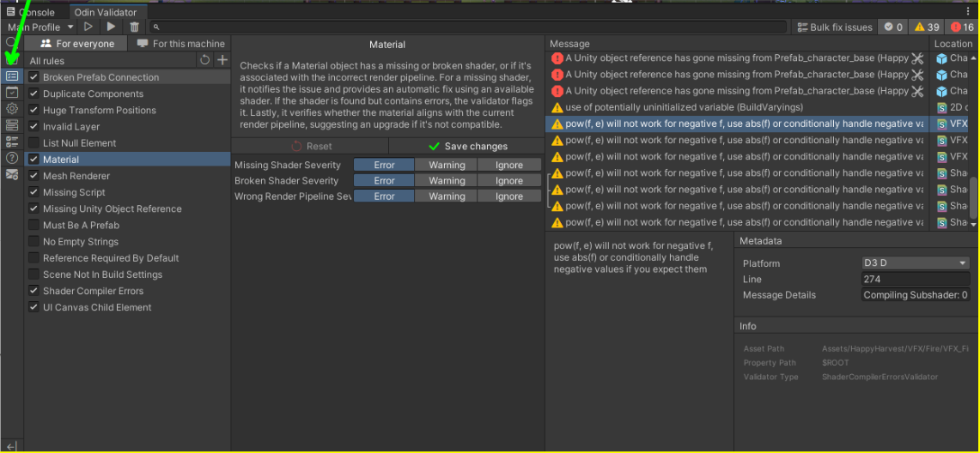The image size is (980, 453).
Task: Toggle the error count filter showing 16
Action: click(x=961, y=27)
